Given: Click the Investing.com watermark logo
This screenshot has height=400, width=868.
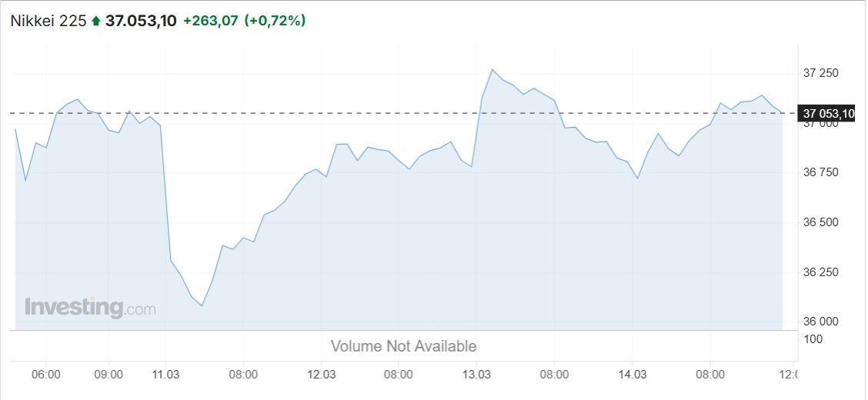Looking at the screenshot, I should point(90,308).
